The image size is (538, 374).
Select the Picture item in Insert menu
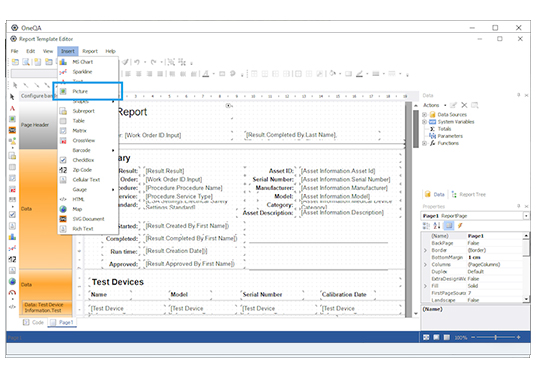pos(88,91)
